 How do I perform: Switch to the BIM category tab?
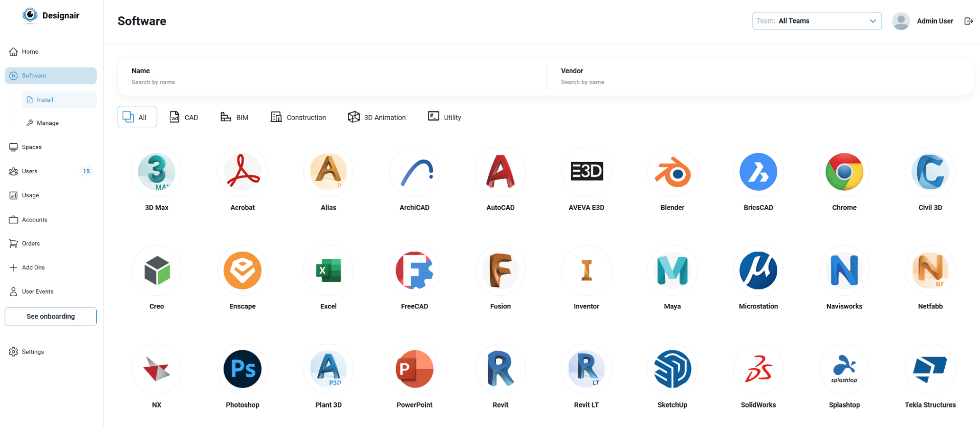[234, 117]
